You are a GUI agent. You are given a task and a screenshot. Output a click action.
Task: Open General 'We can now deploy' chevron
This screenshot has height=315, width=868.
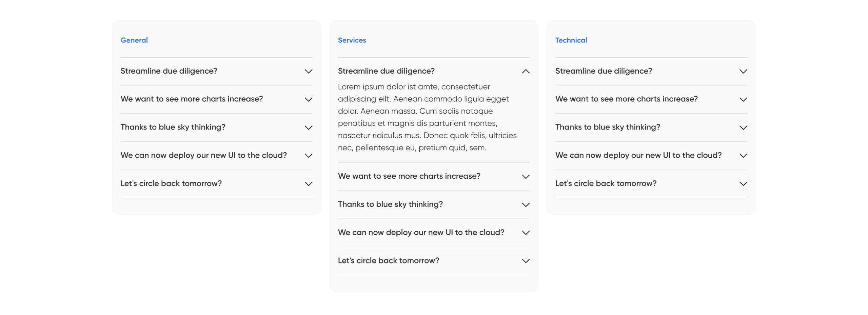pyautogui.click(x=308, y=156)
